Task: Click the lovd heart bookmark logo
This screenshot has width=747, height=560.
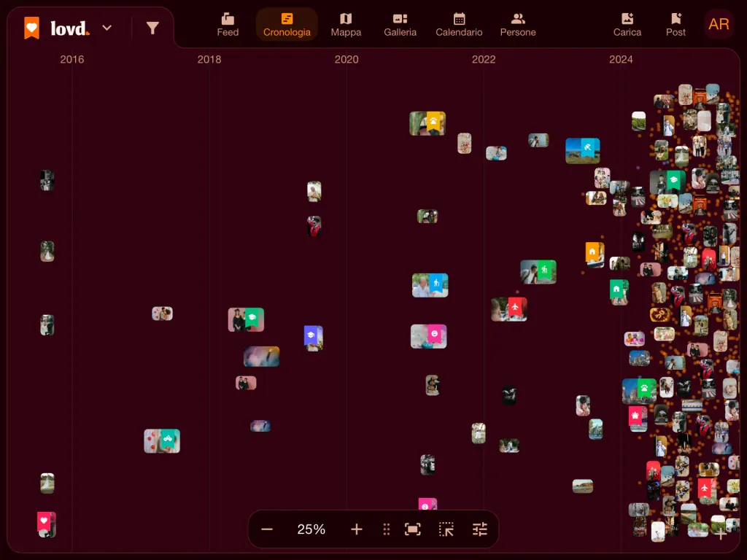Action: 32,28
